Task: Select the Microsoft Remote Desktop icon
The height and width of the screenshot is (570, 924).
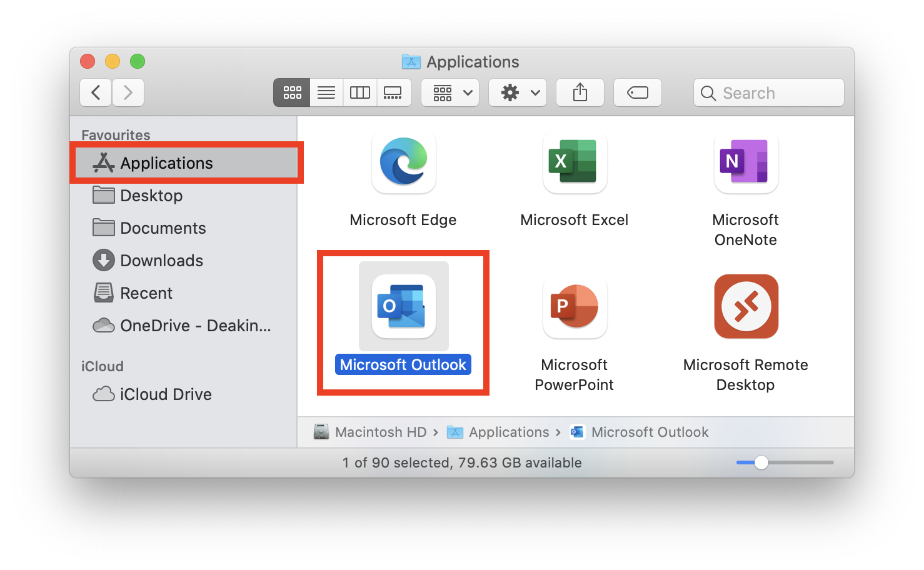Action: 745,306
